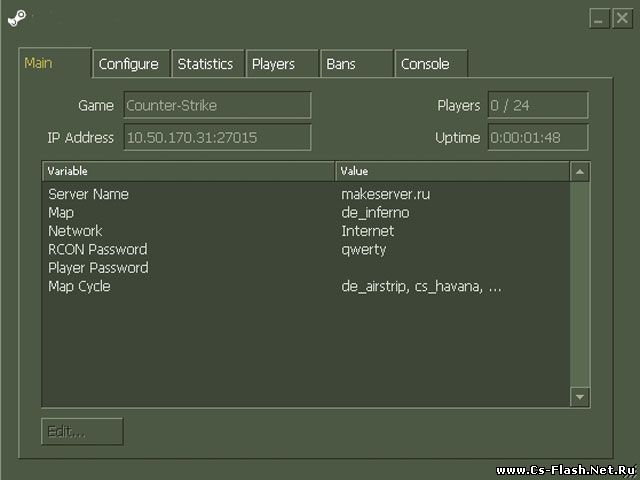
Task: Click the Value column header
Action: point(451,171)
